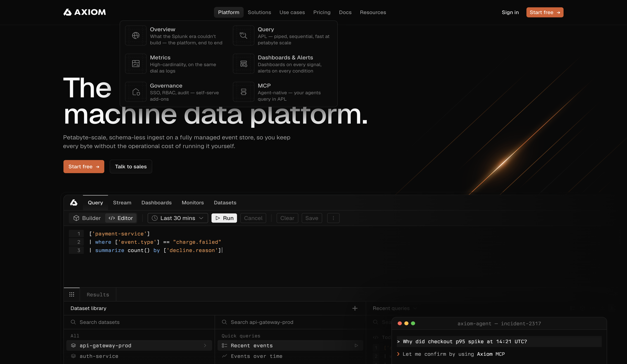627x364 pixels.
Task: Expand the Recent queries dropdown
Action: (394, 308)
